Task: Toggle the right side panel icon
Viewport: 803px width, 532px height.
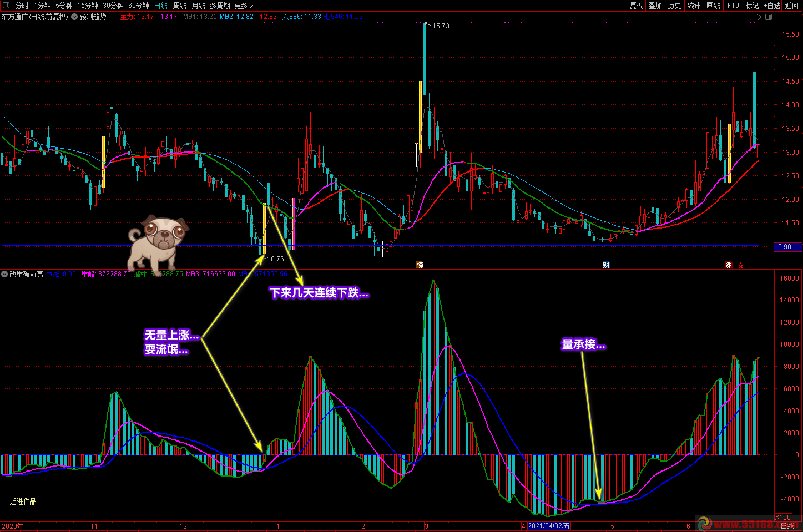Action: pyautogui.click(x=769, y=17)
